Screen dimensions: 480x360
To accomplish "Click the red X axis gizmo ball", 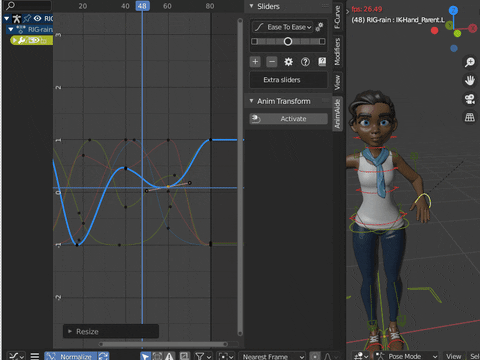I will point(472,28).
